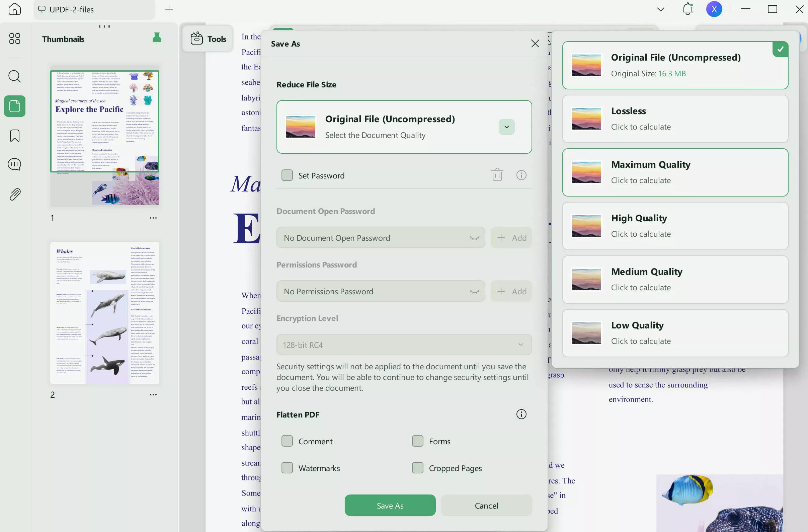
Task: Click the Cancel button
Action: coord(486,506)
